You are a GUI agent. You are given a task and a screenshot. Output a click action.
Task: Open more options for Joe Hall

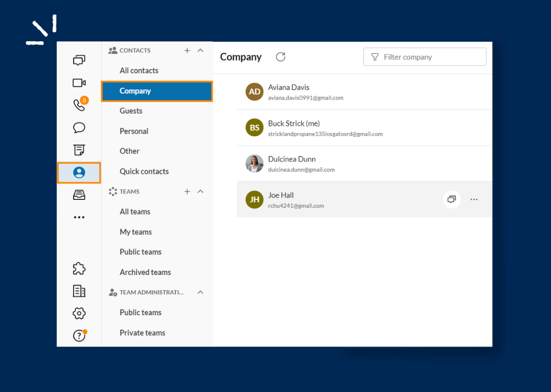coord(474,199)
